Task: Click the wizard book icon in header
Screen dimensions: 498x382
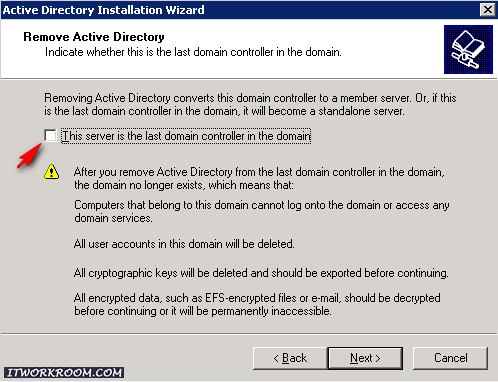Action: coord(468,49)
